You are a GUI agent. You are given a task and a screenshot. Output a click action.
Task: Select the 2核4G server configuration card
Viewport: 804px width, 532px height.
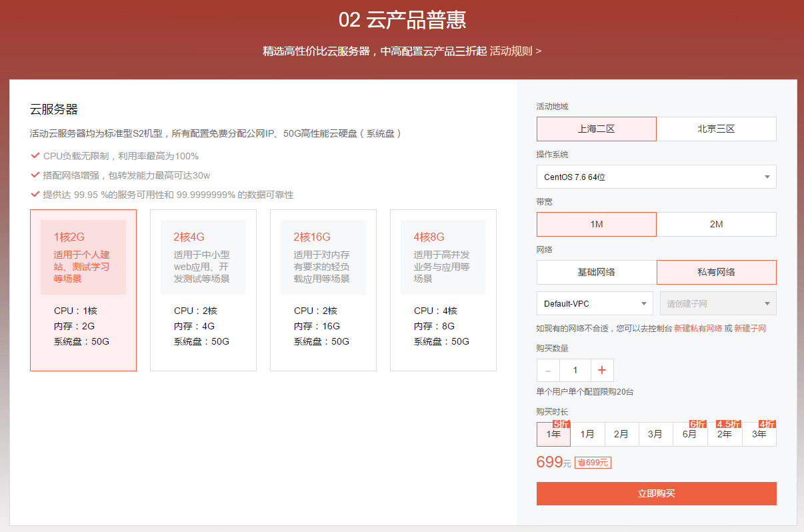[203, 290]
